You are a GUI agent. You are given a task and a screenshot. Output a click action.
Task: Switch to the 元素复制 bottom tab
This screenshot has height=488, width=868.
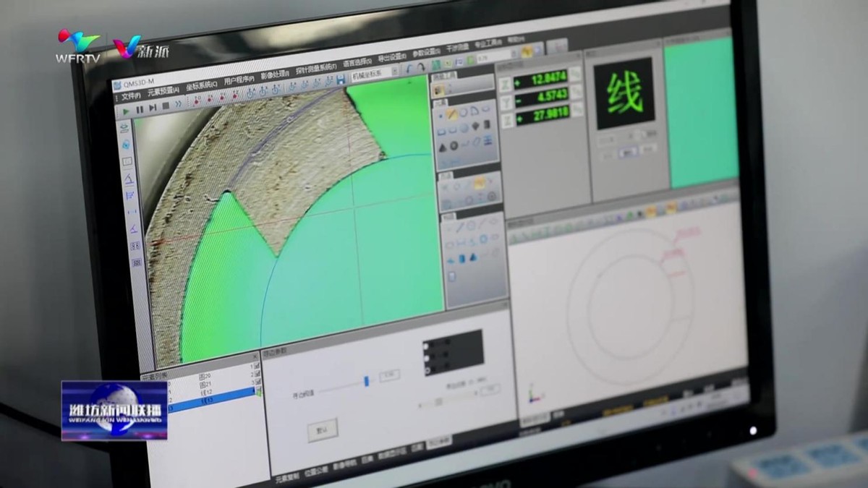(x=287, y=477)
